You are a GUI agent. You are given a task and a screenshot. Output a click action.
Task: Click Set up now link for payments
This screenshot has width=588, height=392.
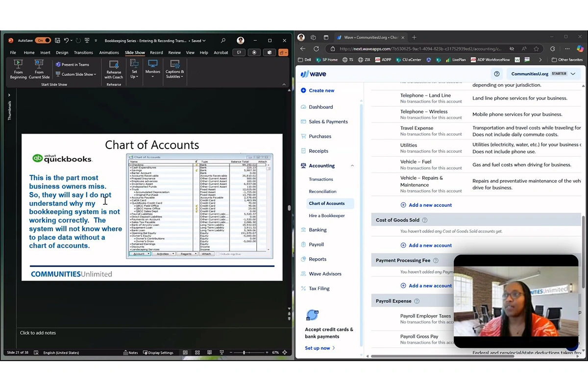[320, 348]
